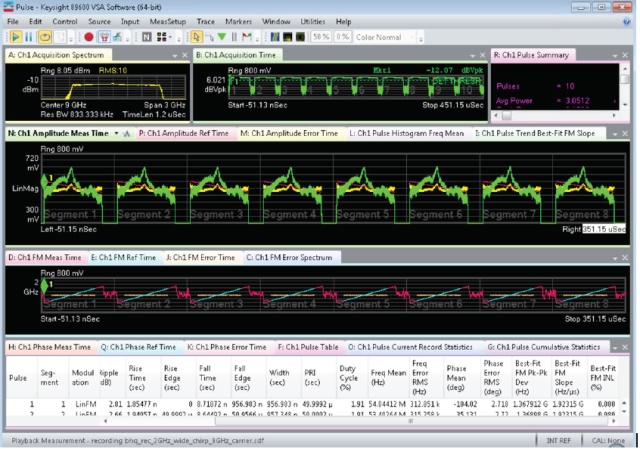Select the marker tool icon after the pointer
Screen dimensions: 640x449
[x=209, y=37]
